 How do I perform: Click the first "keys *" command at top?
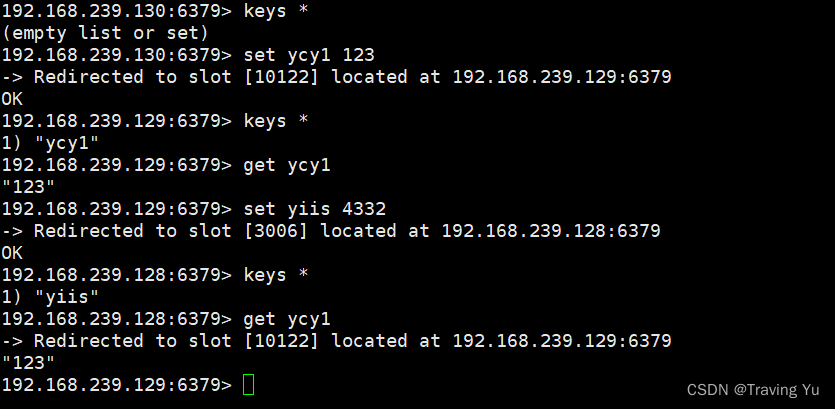point(276,11)
